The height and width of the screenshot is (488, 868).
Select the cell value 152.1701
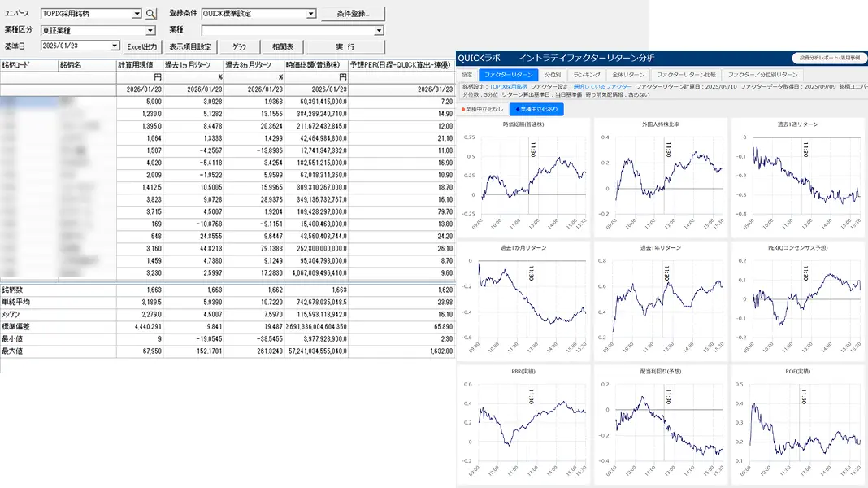209,351
